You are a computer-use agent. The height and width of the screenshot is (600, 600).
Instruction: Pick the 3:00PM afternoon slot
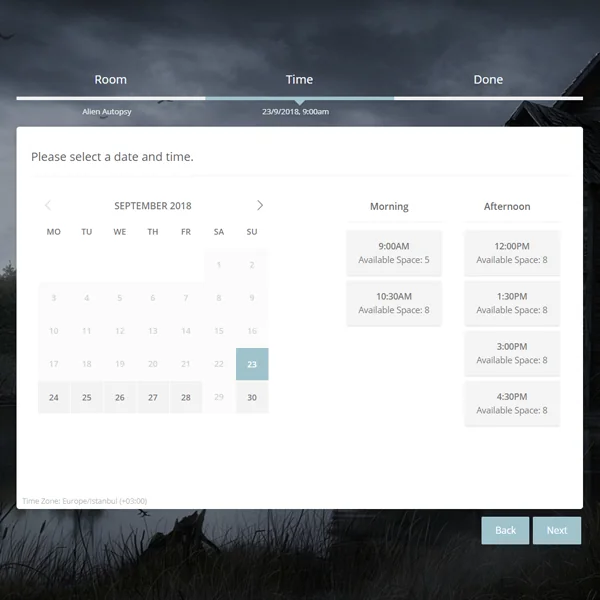click(x=512, y=353)
